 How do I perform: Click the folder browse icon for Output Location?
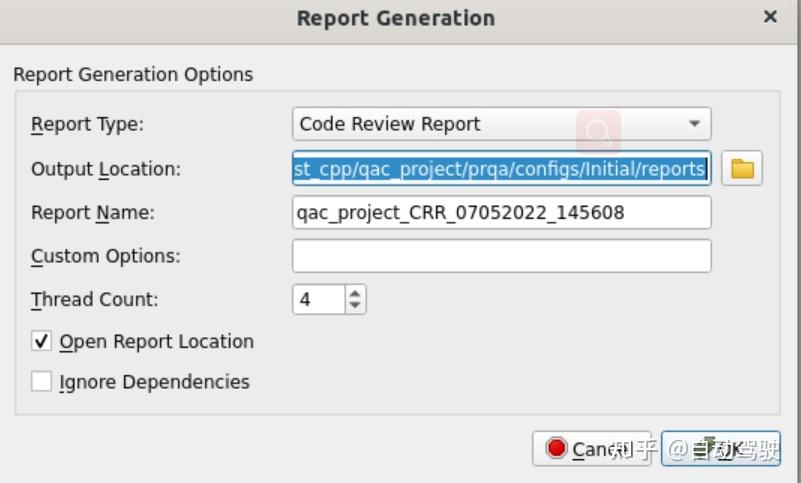741,169
